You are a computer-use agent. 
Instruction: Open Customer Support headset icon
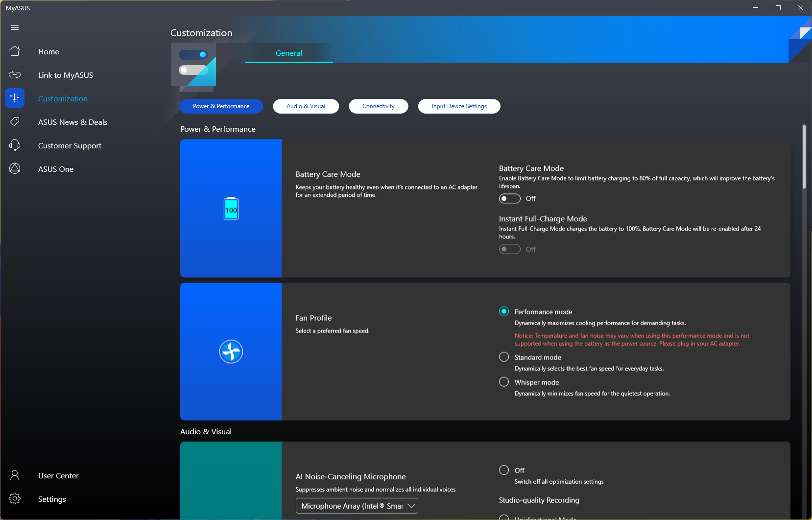pos(15,145)
